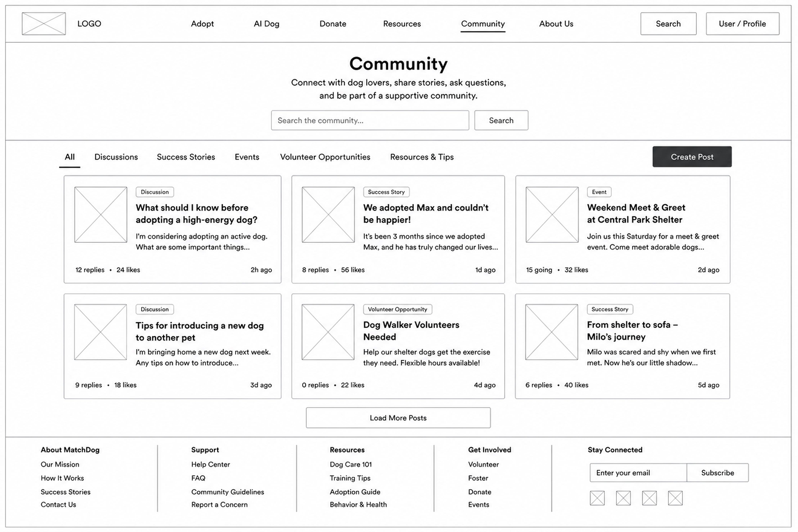Focus the 'Search the community...' field

click(370, 120)
